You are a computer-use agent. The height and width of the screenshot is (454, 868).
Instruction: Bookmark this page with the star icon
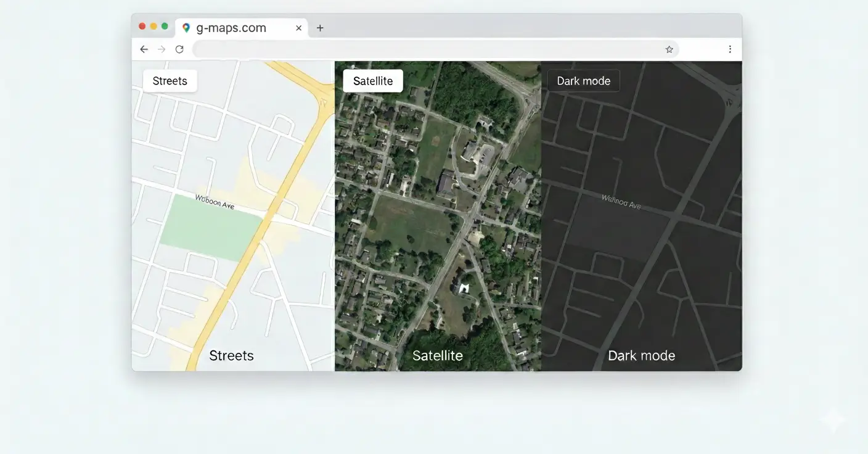(669, 49)
